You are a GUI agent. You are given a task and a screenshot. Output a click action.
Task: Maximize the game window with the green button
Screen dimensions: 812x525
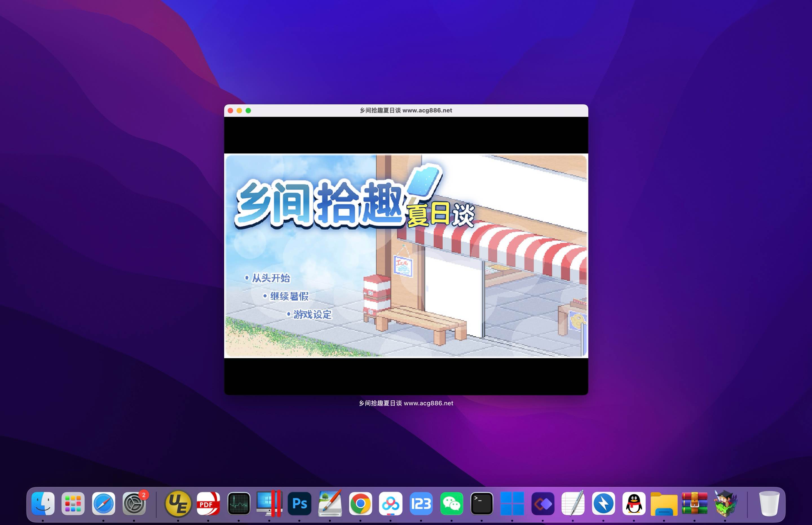pyautogui.click(x=248, y=111)
